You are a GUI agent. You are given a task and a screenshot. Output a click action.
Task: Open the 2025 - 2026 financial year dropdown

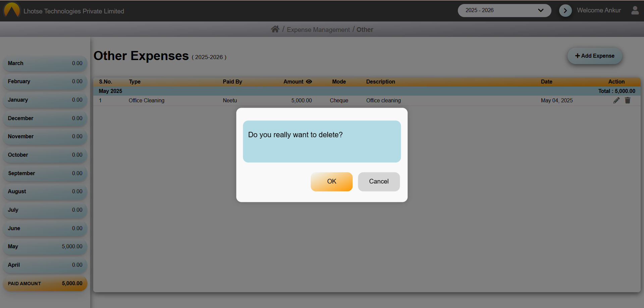(504, 10)
